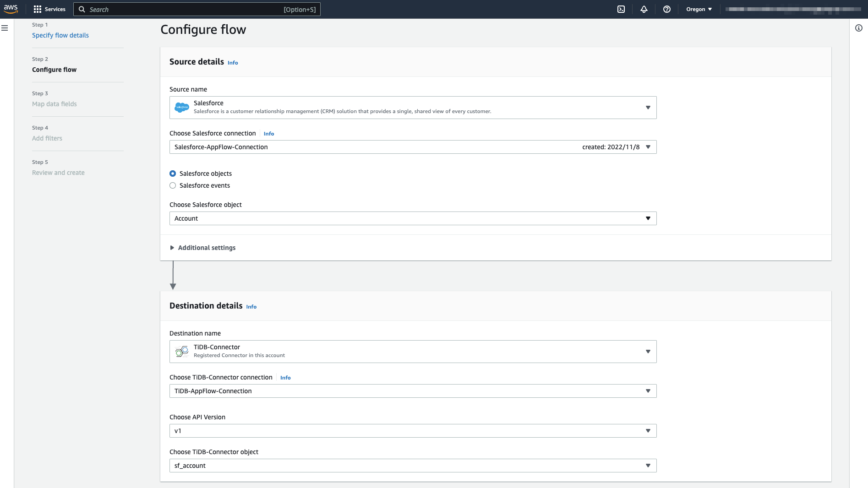The width and height of the screenshot is (868, 488).
Task: Open the Choose API Version dropdown
Action: click(x=412, y=431)
